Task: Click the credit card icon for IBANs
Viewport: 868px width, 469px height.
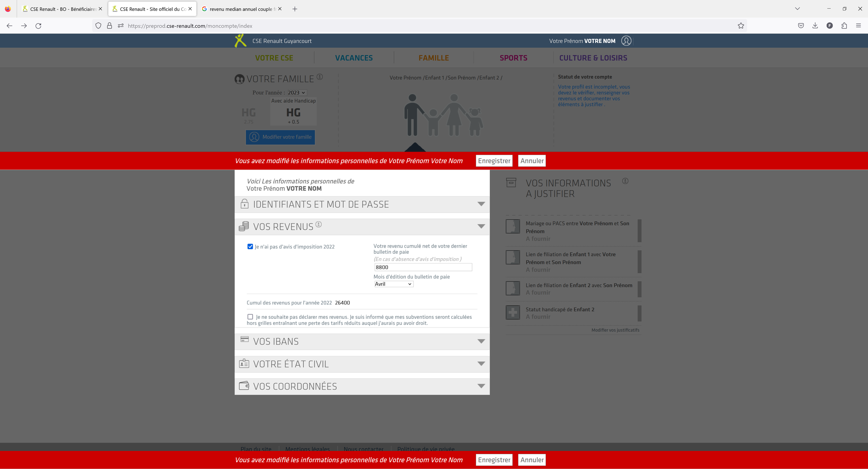Action: click(x=245, y=339)
